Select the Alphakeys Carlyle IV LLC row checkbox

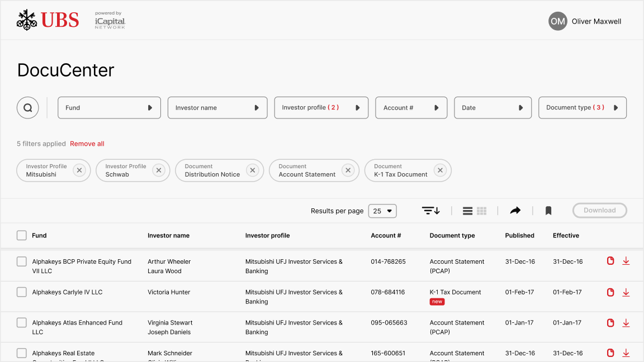click(22, 292)
